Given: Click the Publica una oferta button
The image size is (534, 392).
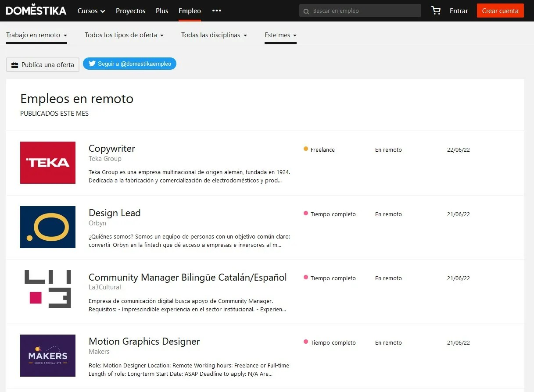Looking at the screenshot, I should [x=43, y=65].
